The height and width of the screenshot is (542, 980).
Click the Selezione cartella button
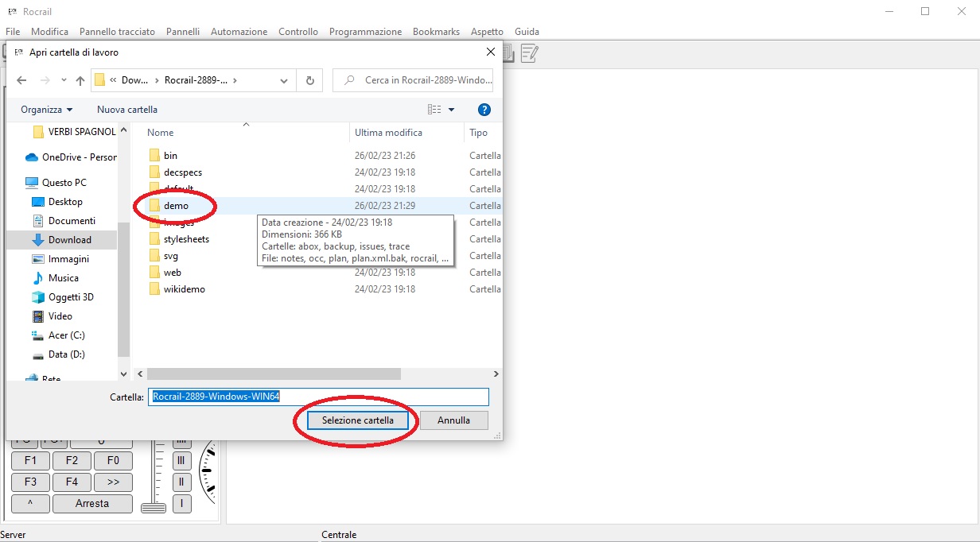(x=357, y=420)
